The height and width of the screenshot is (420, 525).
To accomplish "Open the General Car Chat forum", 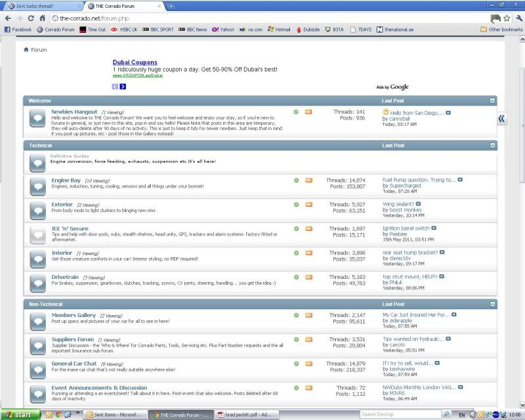I will (74, 364).
